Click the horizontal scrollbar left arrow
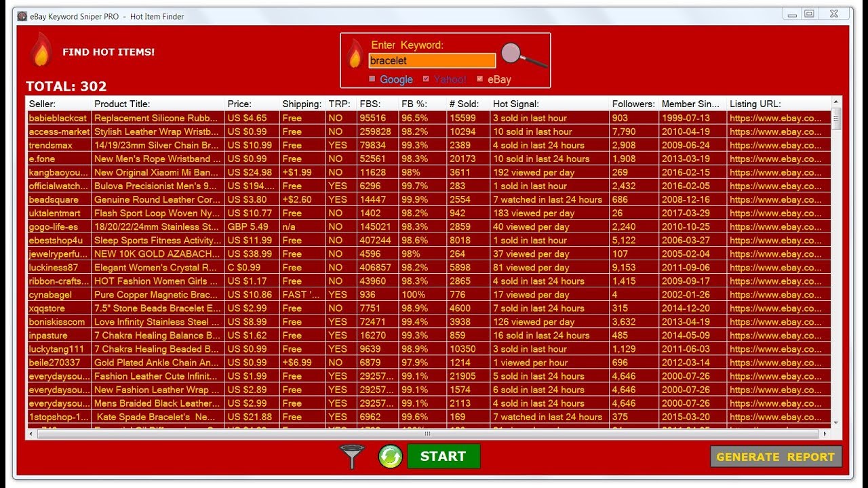 [x=32, y=434]
